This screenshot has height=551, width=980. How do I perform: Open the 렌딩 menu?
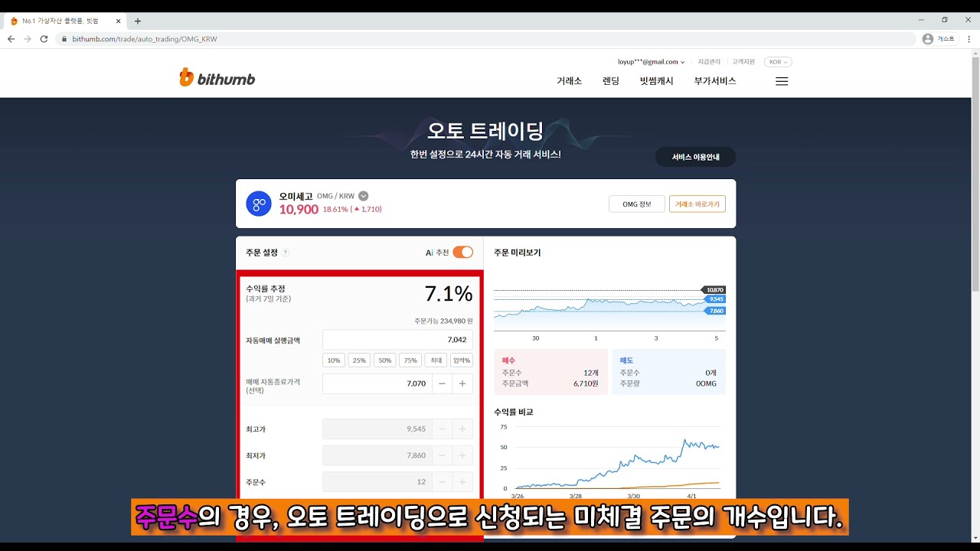[611, 81]
